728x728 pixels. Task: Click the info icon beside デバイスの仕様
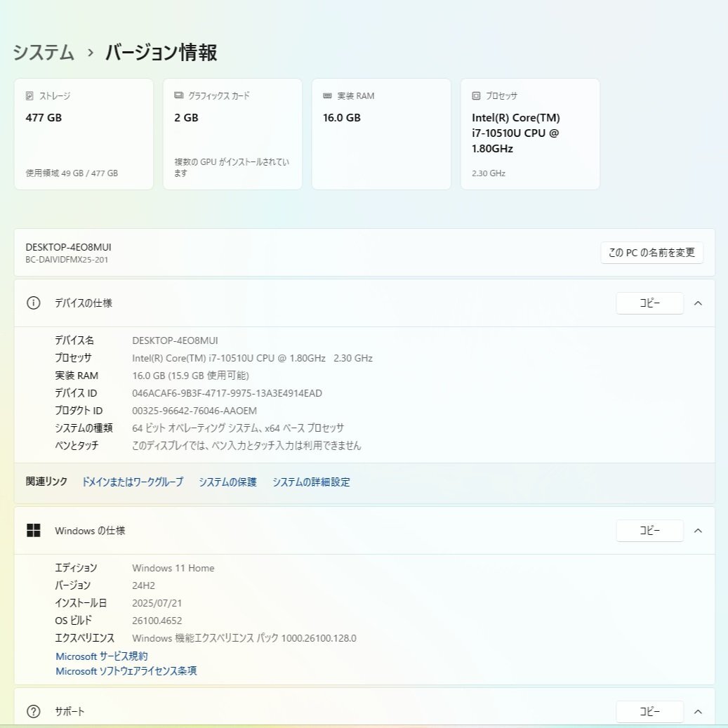point(34,303)
